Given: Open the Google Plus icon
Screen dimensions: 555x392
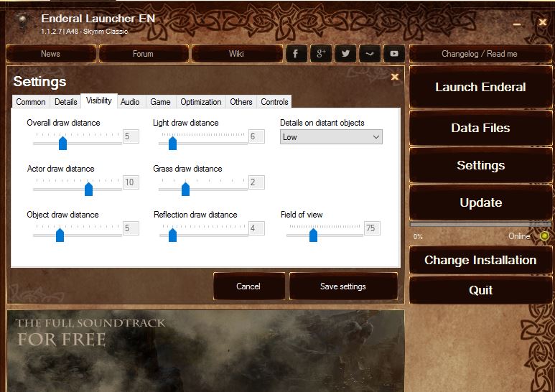Looking at the screenshot, I should pos(321,54).
